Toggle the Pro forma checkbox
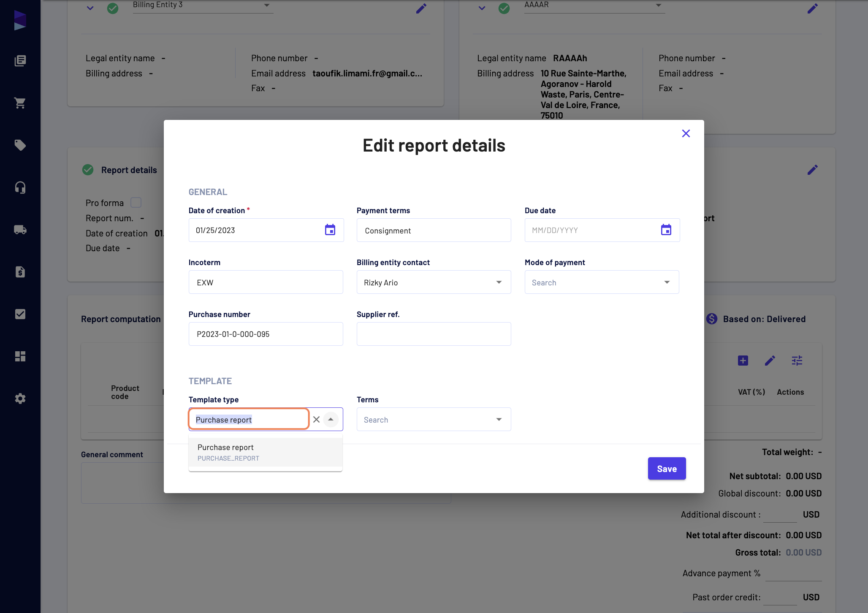Screen dimensions: 868x613 click(136, 203)
